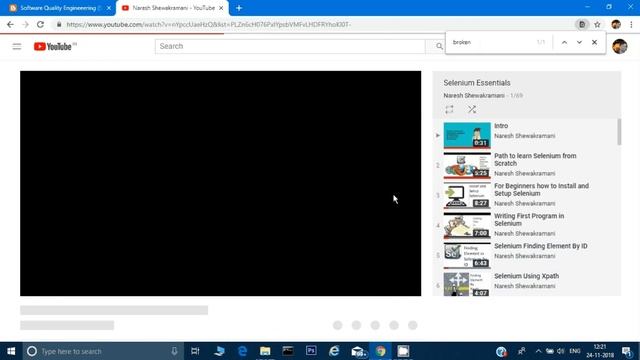Show hidden system tray icons
The image size is (640, 360).
[538, 351]
